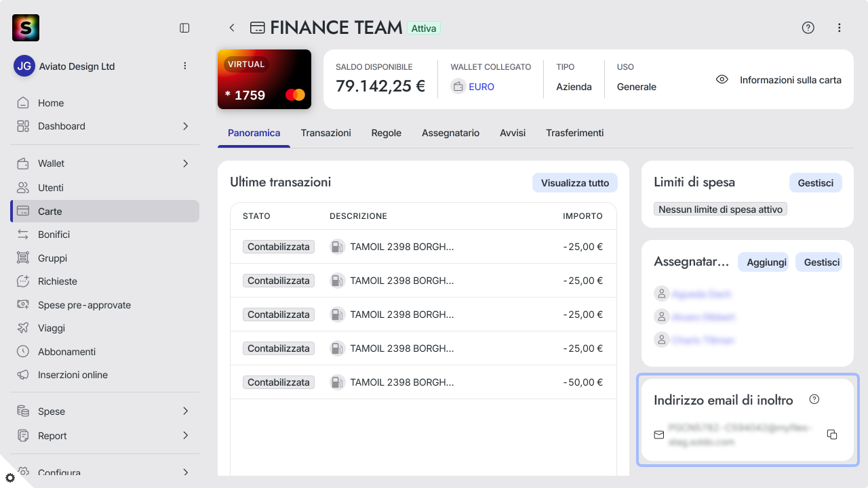This screenshot has width=868, height=488.
Task: Go back with the left arrow
Action: point(232,28)
